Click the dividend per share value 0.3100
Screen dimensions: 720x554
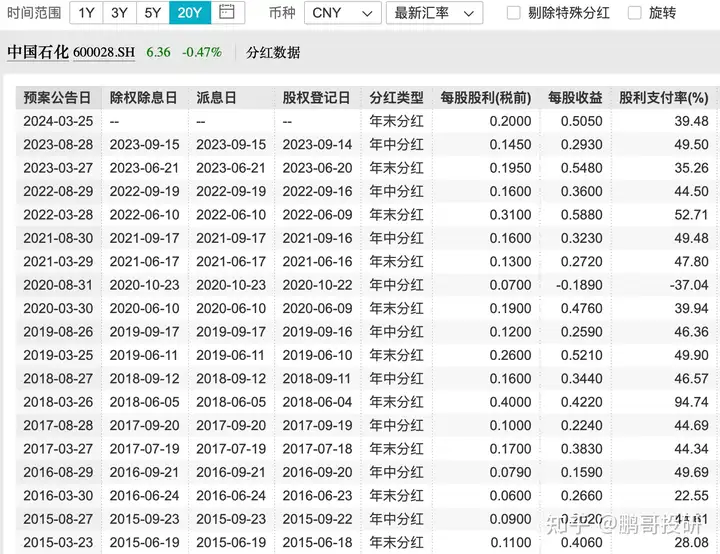tap(510, 215)
